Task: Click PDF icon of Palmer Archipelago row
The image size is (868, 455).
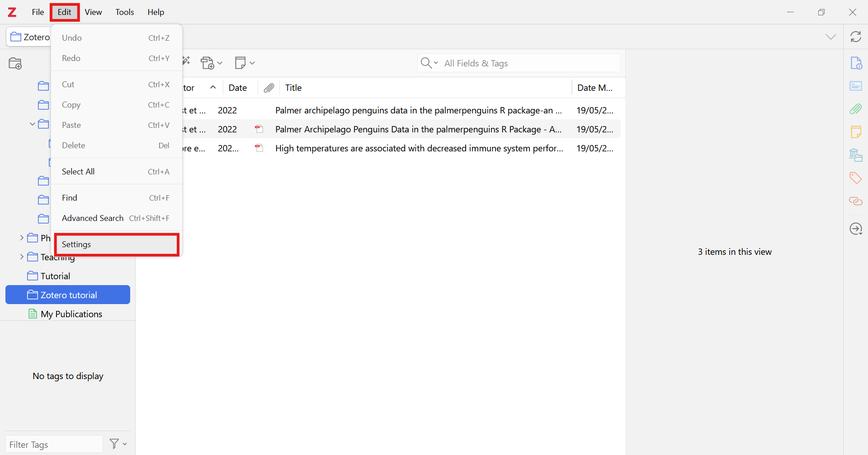Action: point(259,129)
